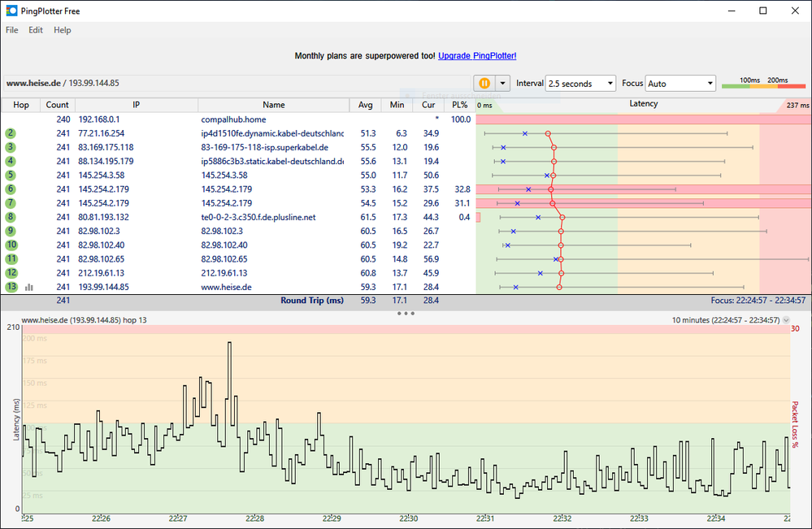Click the graph title www.heise.de hop 13

point(84,320)
